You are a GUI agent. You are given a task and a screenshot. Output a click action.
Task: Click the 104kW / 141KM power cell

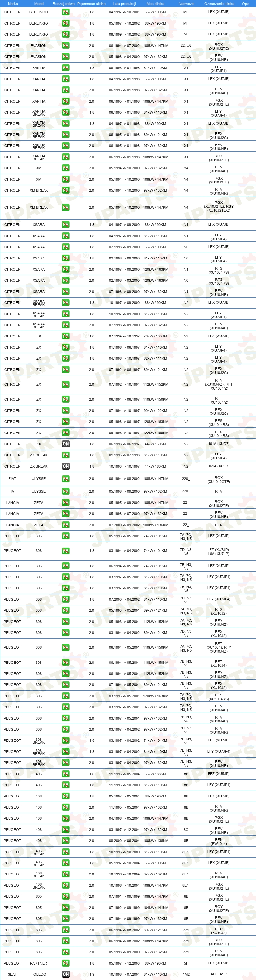tap(155, 908)
